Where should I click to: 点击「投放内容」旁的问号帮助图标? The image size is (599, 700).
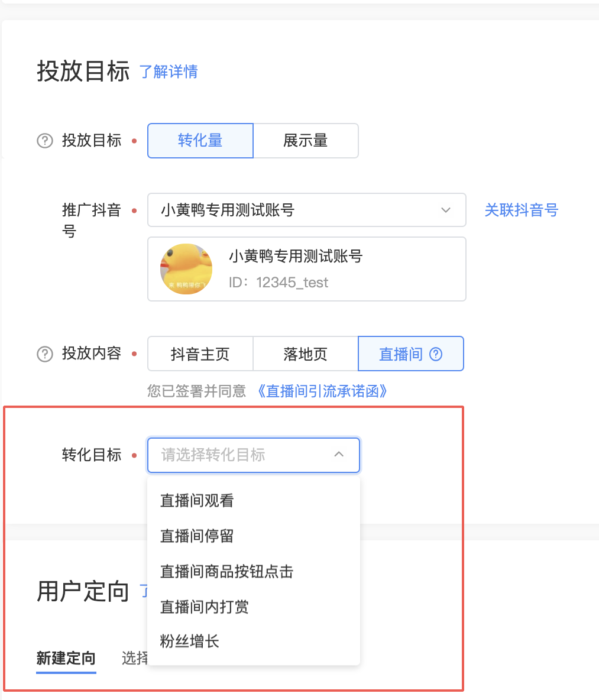tap(44, 354)
